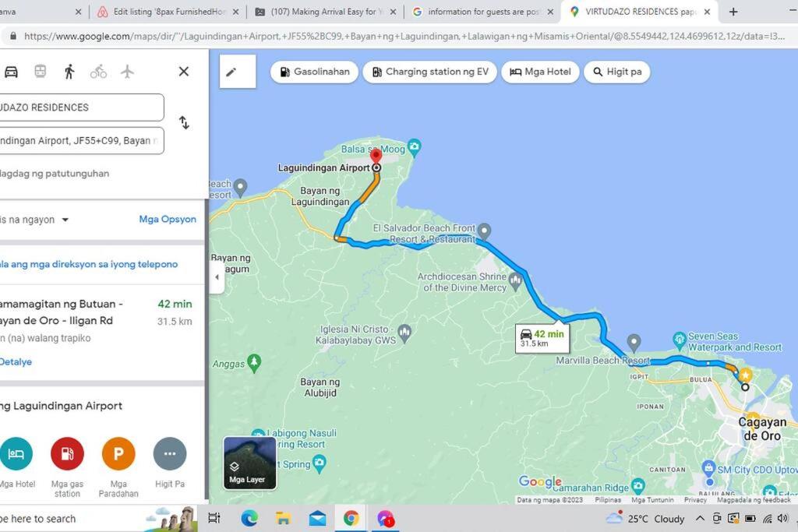Click the 42 min route callout on map
Screen dimensions: 798x532
point(542,338)
